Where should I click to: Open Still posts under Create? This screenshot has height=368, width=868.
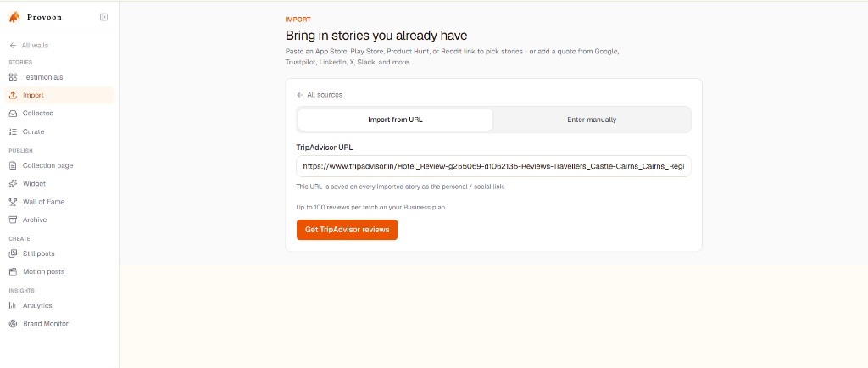coord(59,254)
